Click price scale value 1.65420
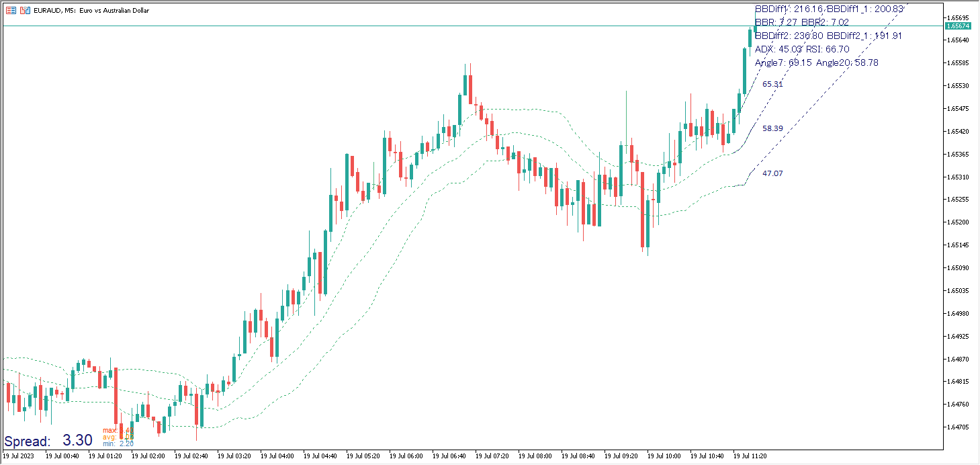The height and width of the screenshot is (465, 980). [x=958, y=132]
